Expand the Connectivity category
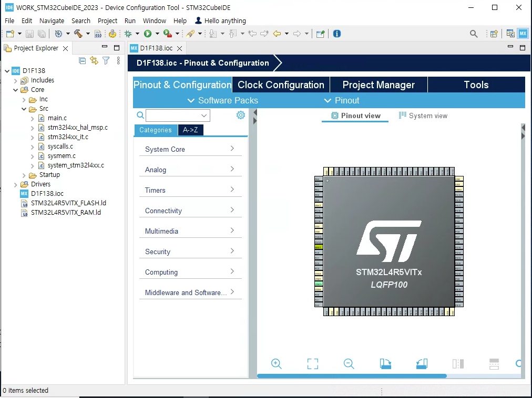Viewport: 532px width, 398px height. (x=190, y=211)
